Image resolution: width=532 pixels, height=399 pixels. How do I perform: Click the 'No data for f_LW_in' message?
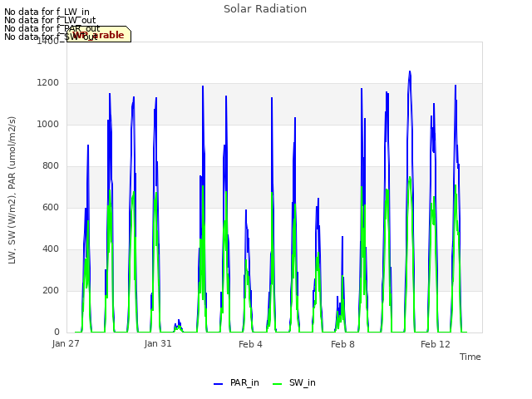47,12
